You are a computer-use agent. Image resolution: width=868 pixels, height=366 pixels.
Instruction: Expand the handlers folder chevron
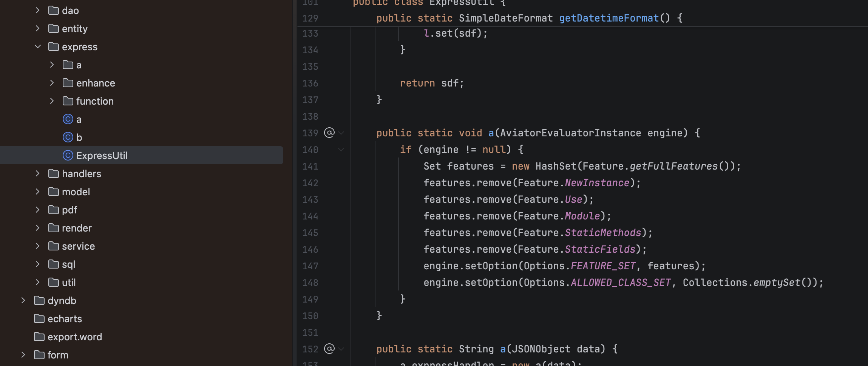38,173
